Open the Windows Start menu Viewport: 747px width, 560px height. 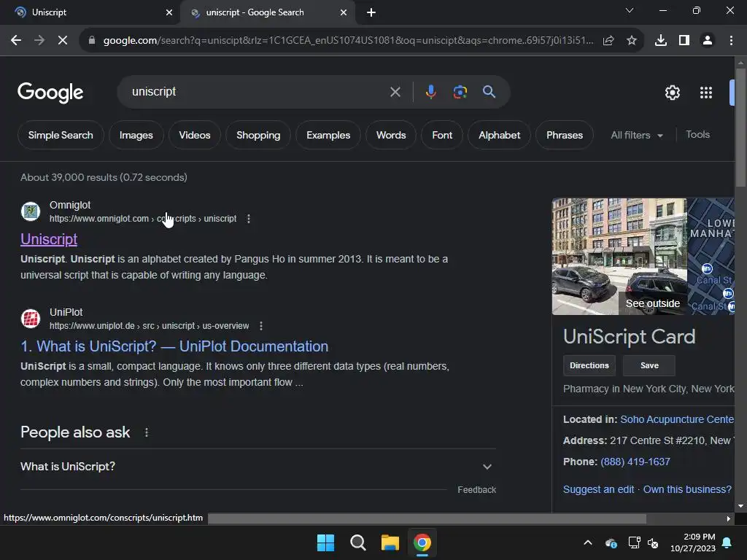tap(326, 542)
